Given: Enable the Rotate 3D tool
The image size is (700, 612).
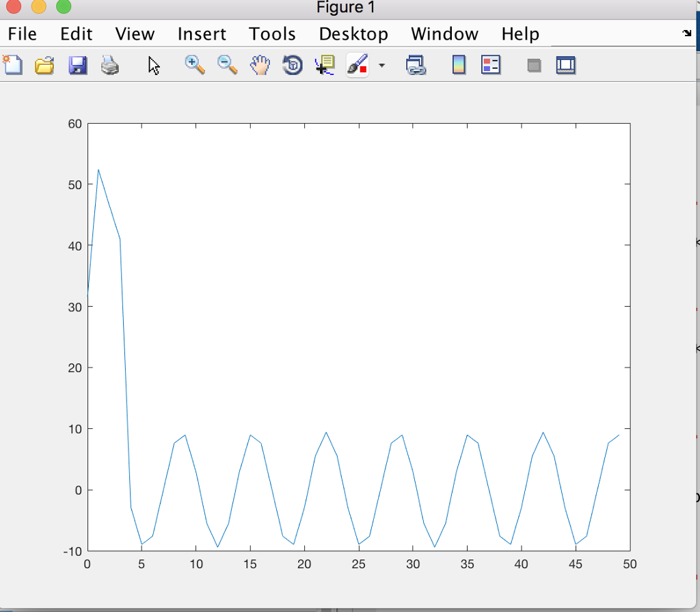Looking at the screenshot, I should tap(293, 66).
